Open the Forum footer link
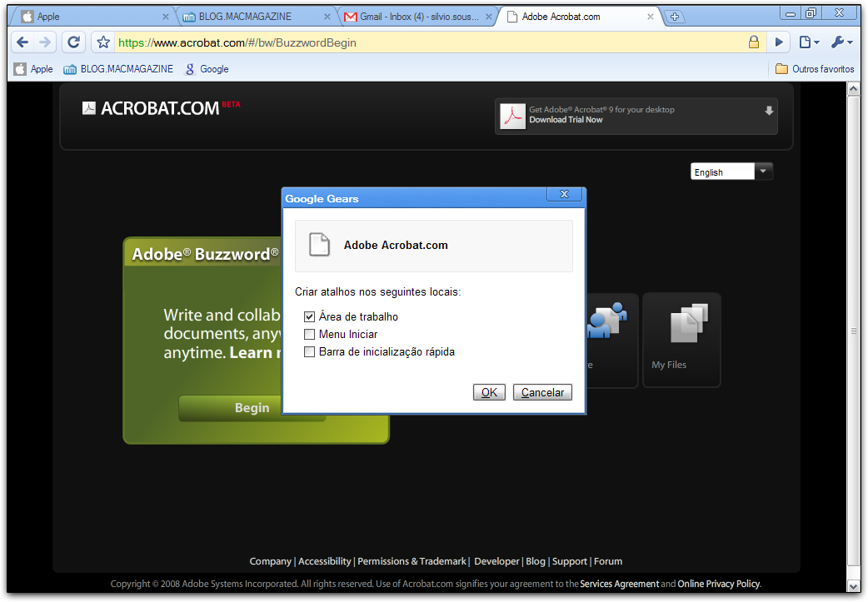This screenshot has width=868, height=602. click(608, 561)
